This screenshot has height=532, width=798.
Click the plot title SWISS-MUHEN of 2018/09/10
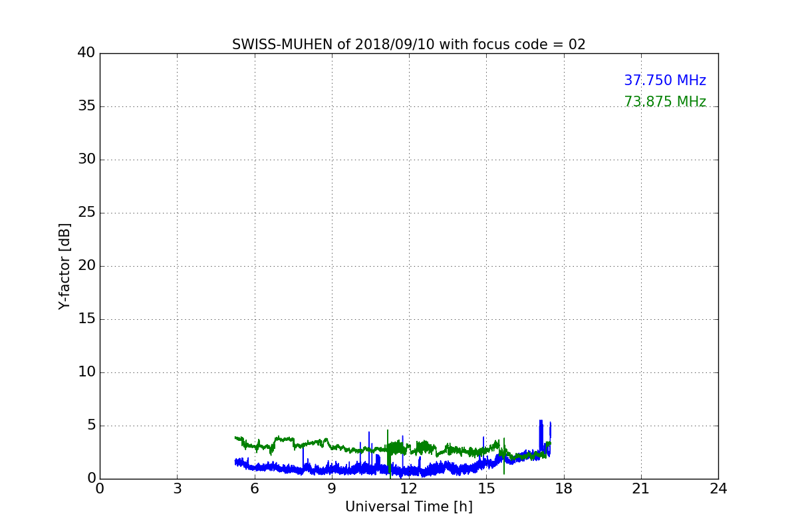click(x=408, y=45)
